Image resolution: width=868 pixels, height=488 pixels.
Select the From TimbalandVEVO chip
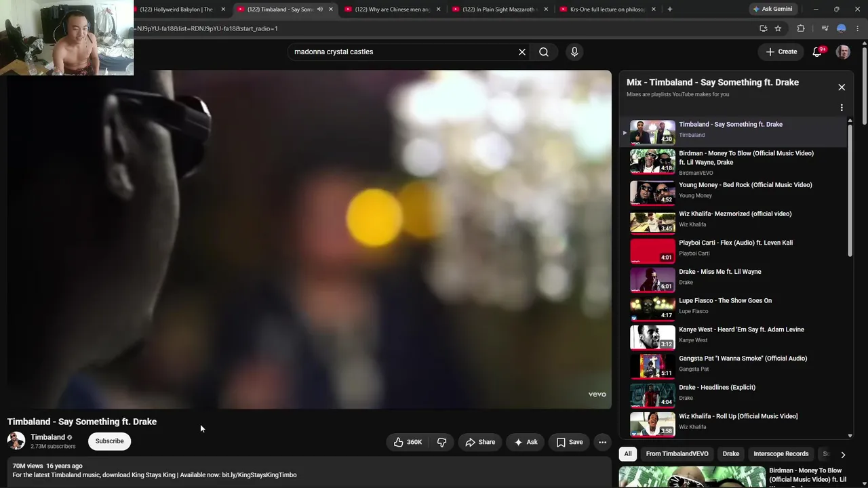point(677,454)
